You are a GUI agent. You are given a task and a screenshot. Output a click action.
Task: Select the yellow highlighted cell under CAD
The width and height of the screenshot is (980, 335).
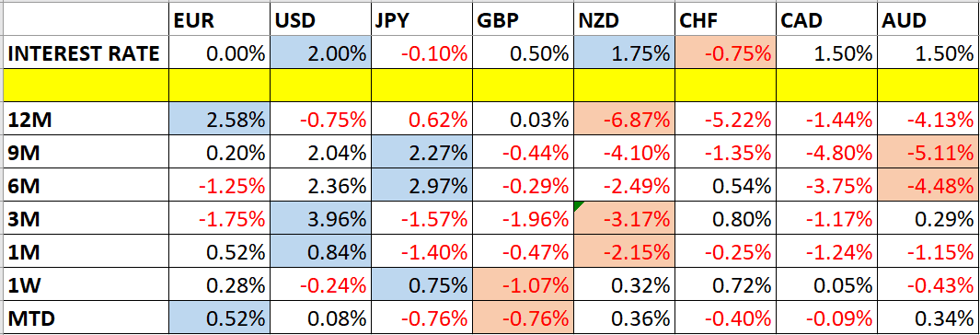[827, 87]
